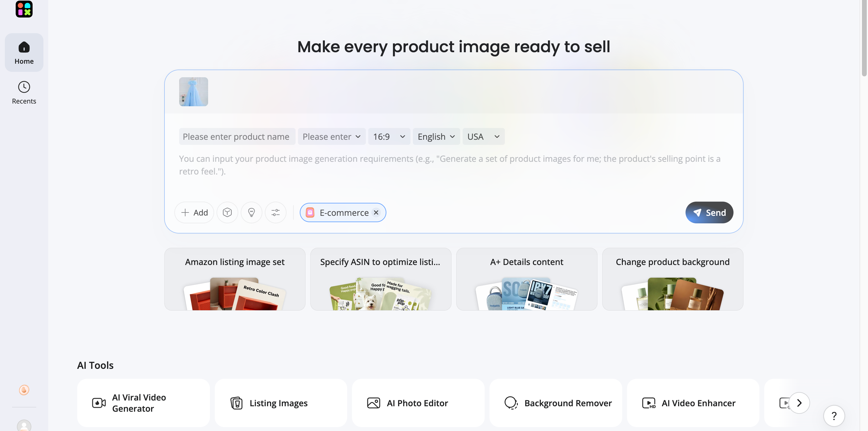Screen dimensions: 868x431
Task: Choose the A+ Details content card
Action: [526, 279]
